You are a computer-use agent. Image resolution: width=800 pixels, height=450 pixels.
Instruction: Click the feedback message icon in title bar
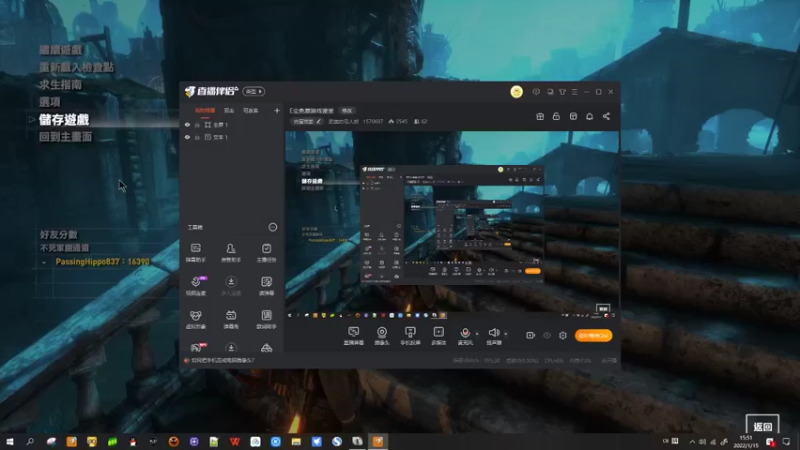click(536, 92)
